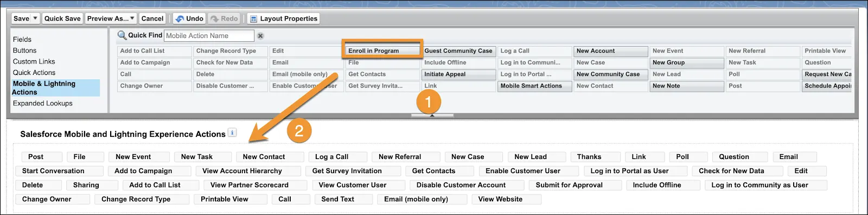Image resolution: width=868 pixels, height=215 pixels.
Task: Select Post action in layout section
Action: (42, 157)
